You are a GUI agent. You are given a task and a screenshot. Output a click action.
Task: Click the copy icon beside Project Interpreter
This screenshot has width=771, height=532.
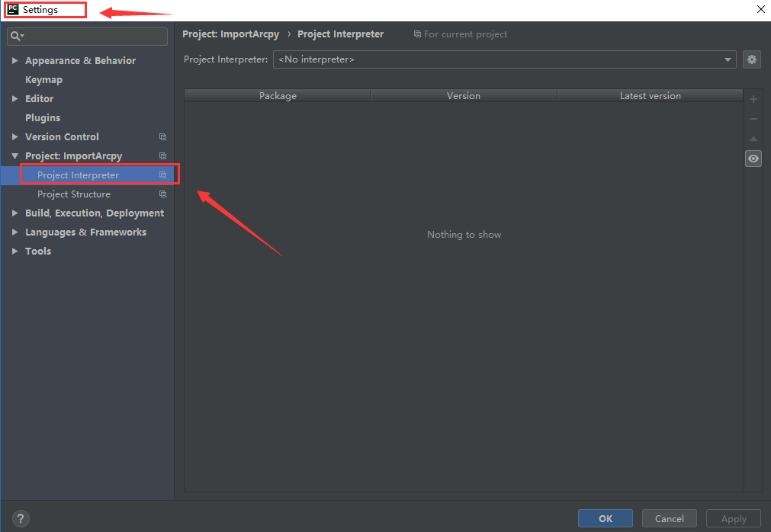(162, 175)
